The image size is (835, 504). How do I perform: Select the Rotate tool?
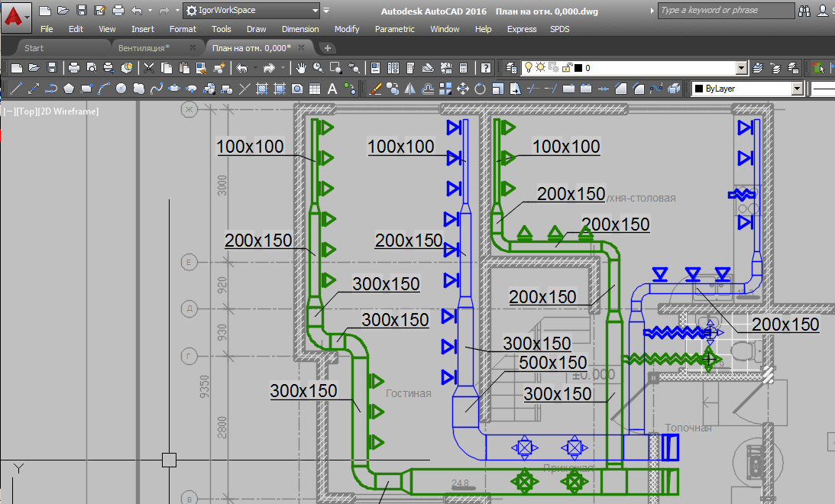[x=481, y=89]
